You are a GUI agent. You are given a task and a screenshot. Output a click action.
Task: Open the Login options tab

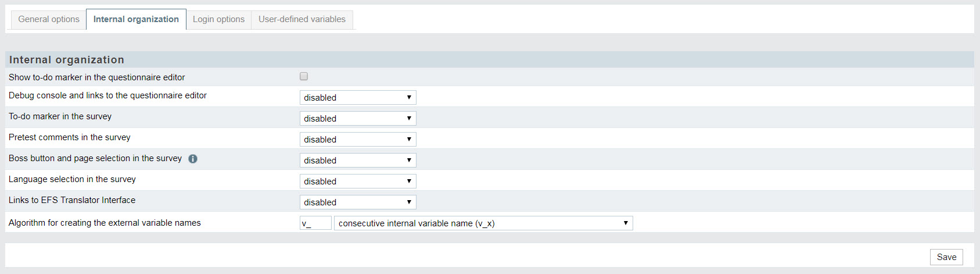click(218, 19)
